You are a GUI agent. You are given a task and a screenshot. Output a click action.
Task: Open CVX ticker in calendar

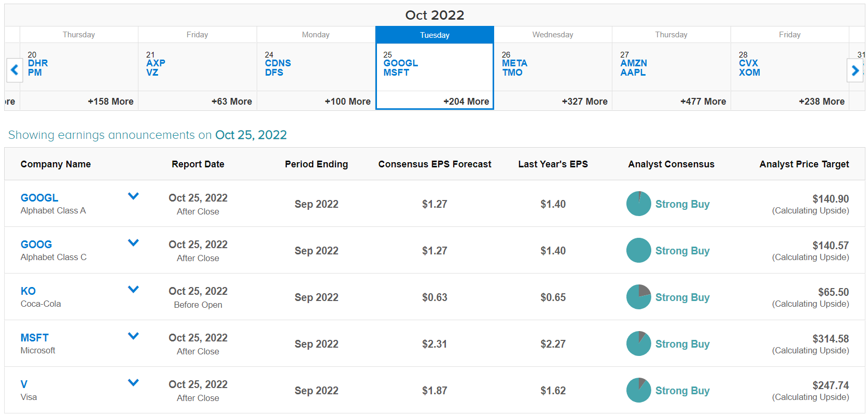[x=748, y=63]
